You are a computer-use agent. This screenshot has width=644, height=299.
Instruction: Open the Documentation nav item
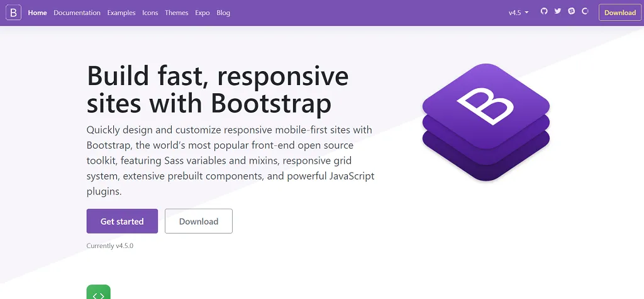(x=77, y=13)
